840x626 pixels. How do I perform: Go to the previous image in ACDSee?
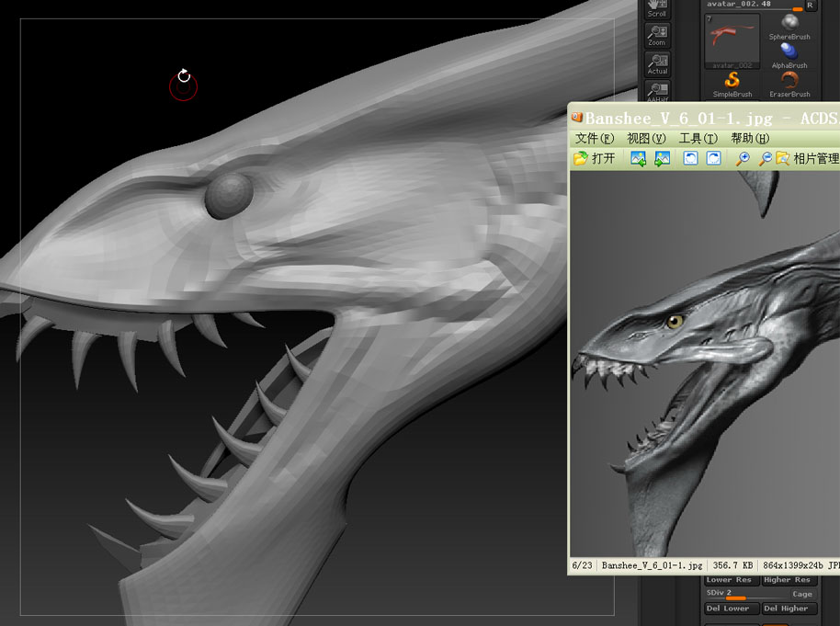pos(638,159)
